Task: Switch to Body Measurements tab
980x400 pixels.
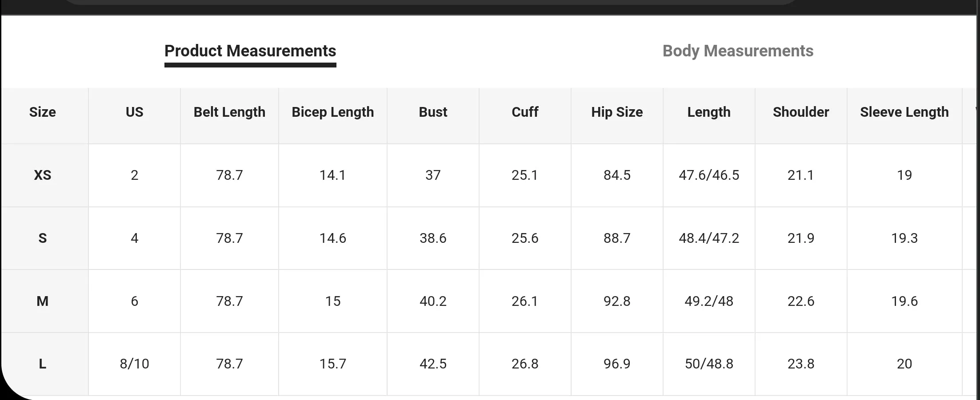Action: tap(738, 51)
